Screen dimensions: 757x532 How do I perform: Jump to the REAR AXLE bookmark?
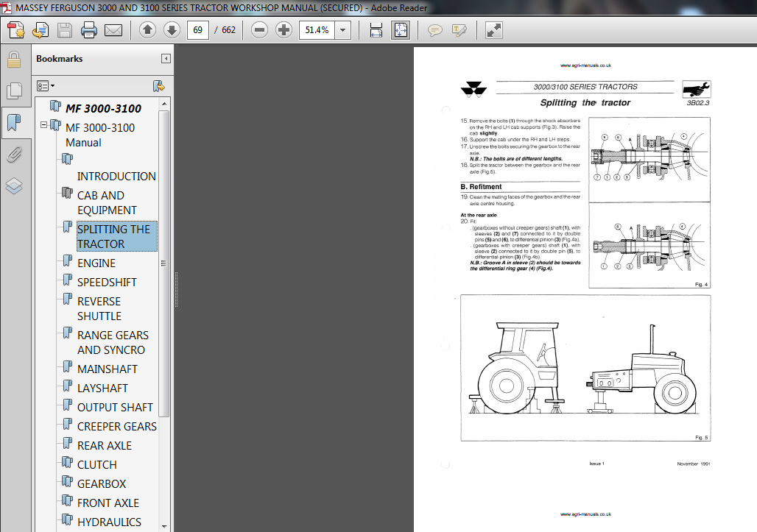(105, 446)
